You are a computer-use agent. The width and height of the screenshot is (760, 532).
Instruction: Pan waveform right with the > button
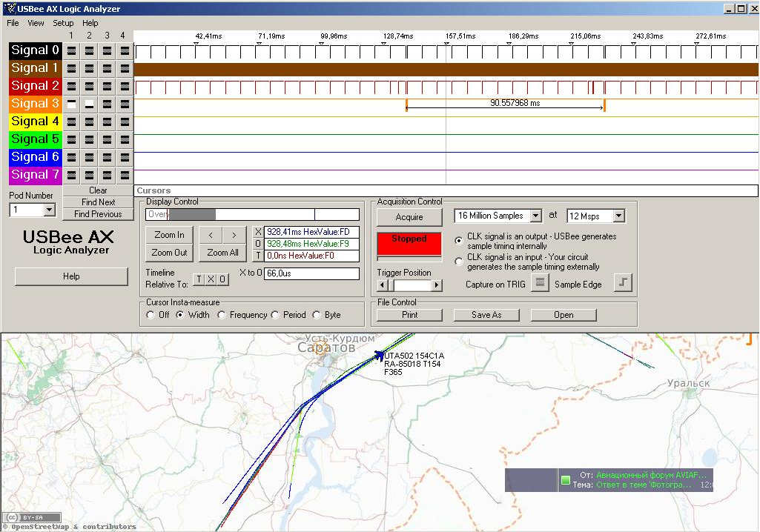coord(234,235)
